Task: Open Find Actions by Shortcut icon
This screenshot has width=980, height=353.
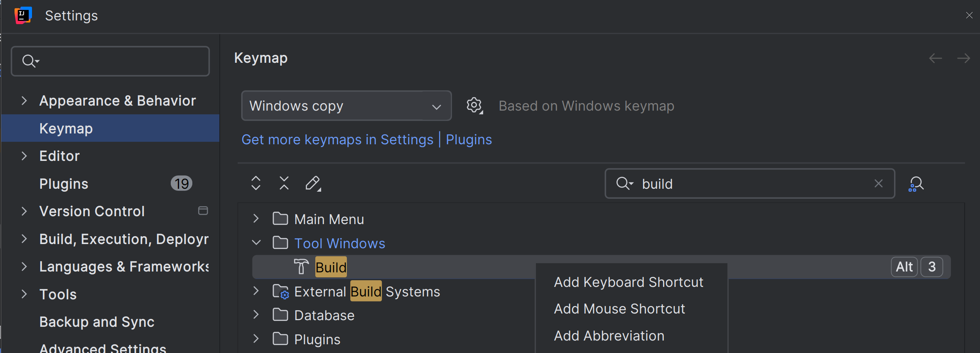Action: (916, 183)
